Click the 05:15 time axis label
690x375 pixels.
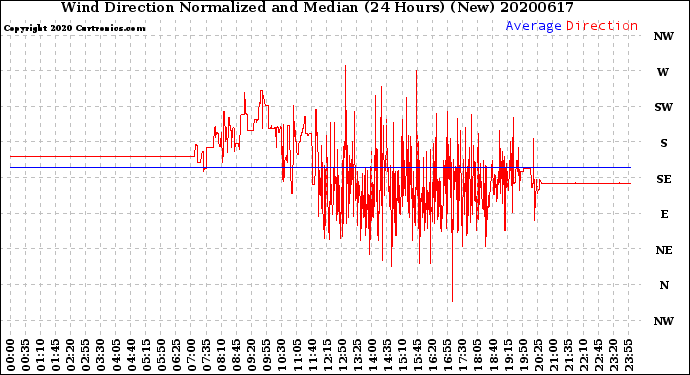click(146, 355)
